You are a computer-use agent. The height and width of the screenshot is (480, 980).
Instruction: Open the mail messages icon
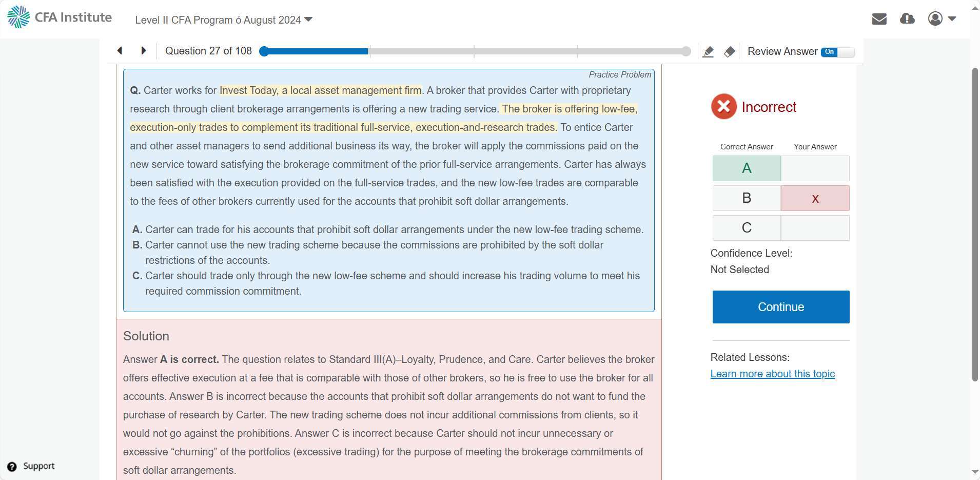click(879, 19)
